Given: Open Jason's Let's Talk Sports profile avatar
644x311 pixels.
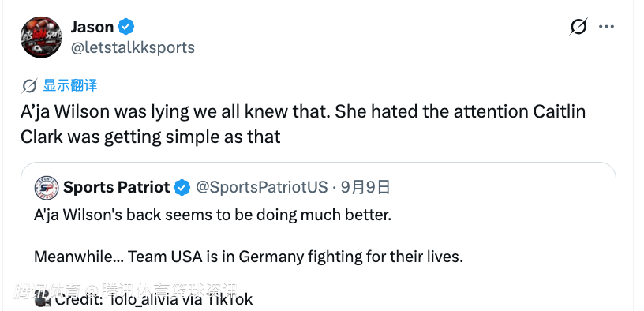Looking at the screenshot, I should click(x=41, y=37).
